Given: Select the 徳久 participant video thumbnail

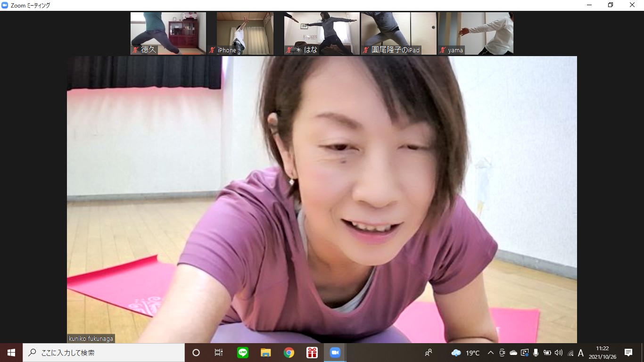Looking at the screenshot, I should click(x=168, y=33).
